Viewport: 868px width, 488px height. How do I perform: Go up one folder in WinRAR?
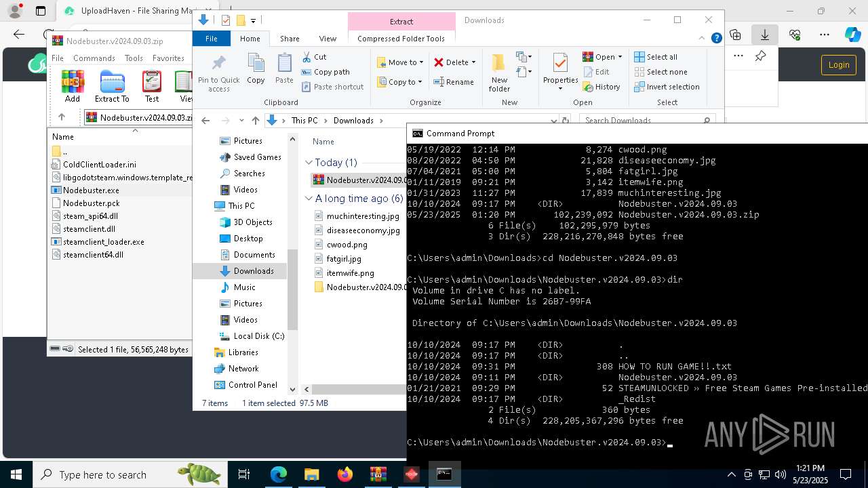click(x=62, y=117)
